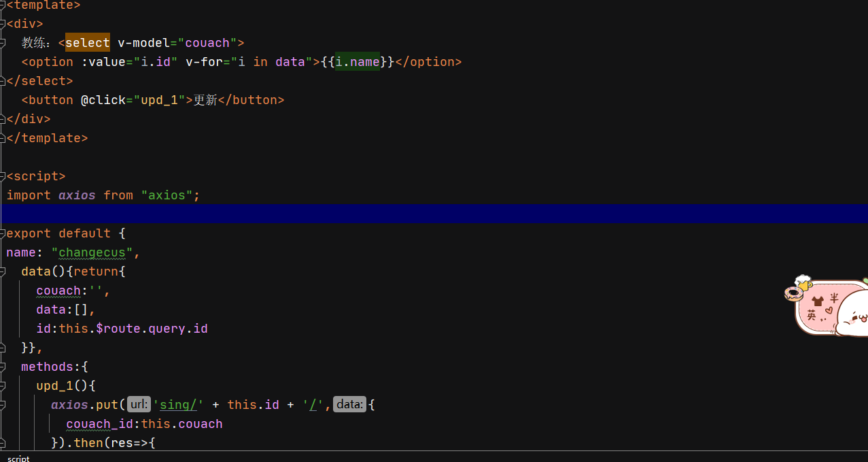Viewport: 868px width, 462px height.
Task: Click the export default keywords
Action: point(58,233)
